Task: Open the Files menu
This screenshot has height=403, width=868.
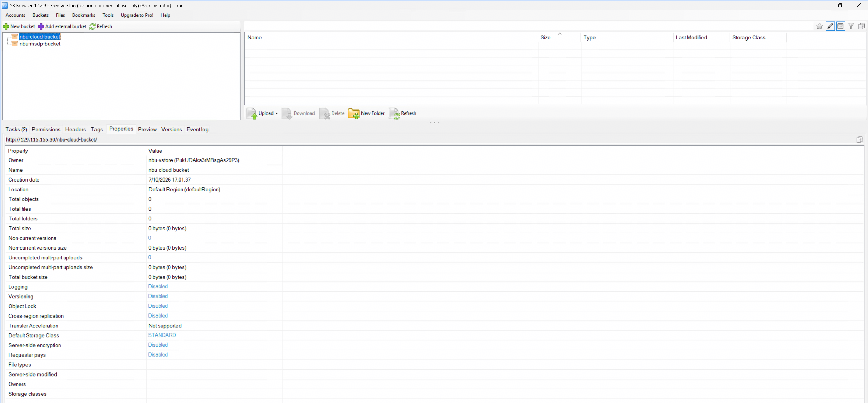Action: tap(60, 15)
